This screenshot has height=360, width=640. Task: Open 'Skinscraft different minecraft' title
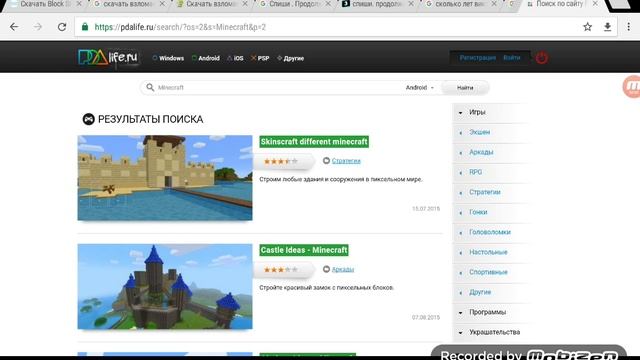coord(314,142)
